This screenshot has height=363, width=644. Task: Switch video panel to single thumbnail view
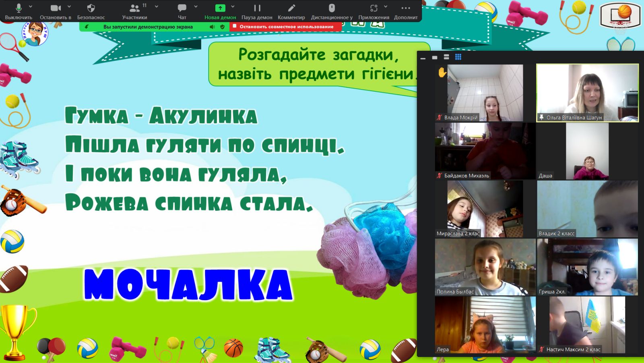435,58
